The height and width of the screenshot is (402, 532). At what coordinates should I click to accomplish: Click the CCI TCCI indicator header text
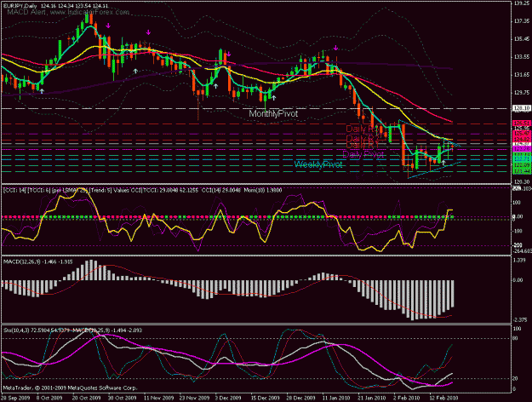coord(142,191)
